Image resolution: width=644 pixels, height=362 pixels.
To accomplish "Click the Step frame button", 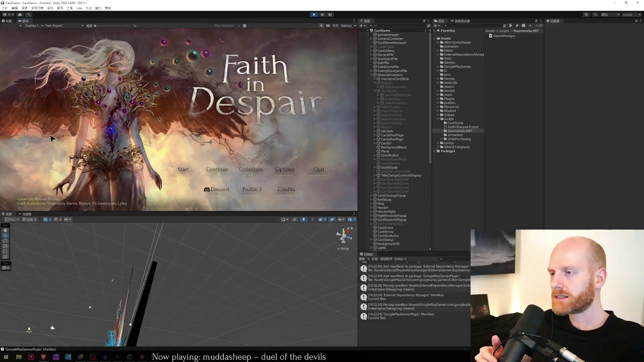I will (330, 15).
